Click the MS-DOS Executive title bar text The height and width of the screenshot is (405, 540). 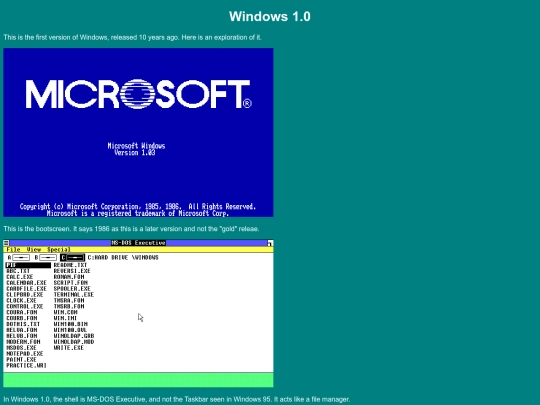coord(138,243)
